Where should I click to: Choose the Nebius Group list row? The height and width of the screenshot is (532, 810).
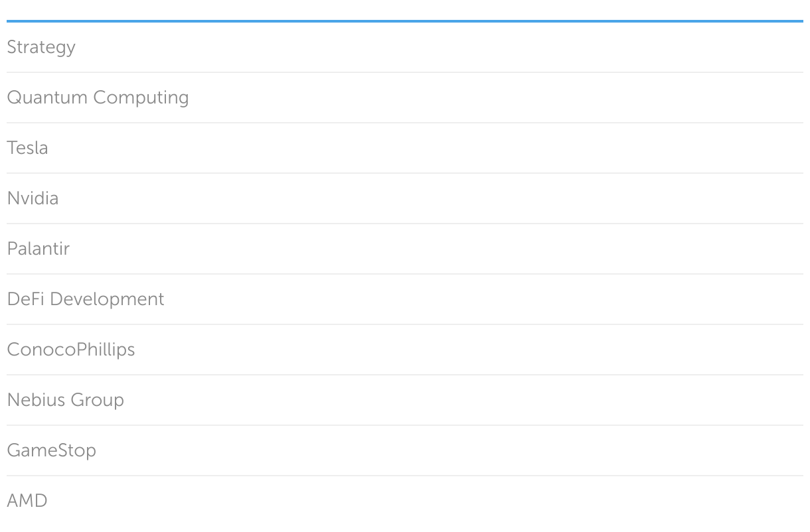pos(65,400)
